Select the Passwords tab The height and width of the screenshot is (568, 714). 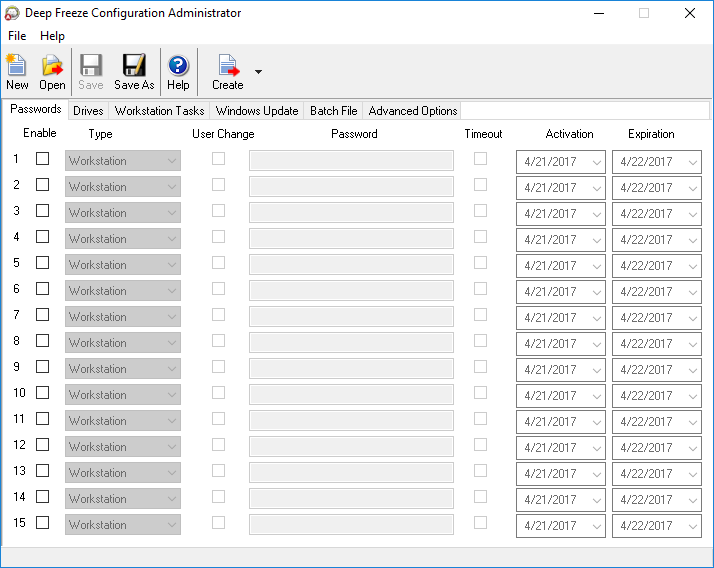point(36,109)
